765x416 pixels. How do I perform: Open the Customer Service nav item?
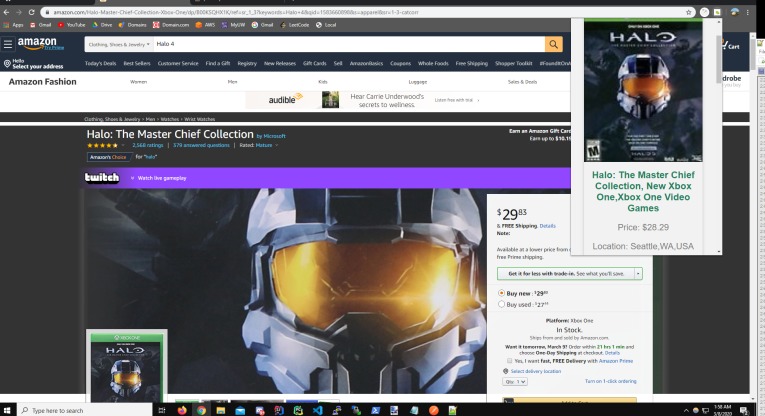click(x=178, y=63)
